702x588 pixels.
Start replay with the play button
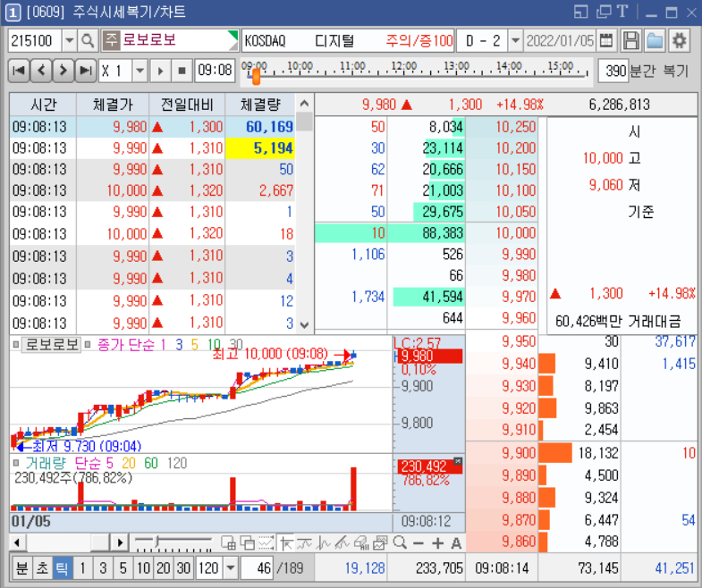point(160,71)
